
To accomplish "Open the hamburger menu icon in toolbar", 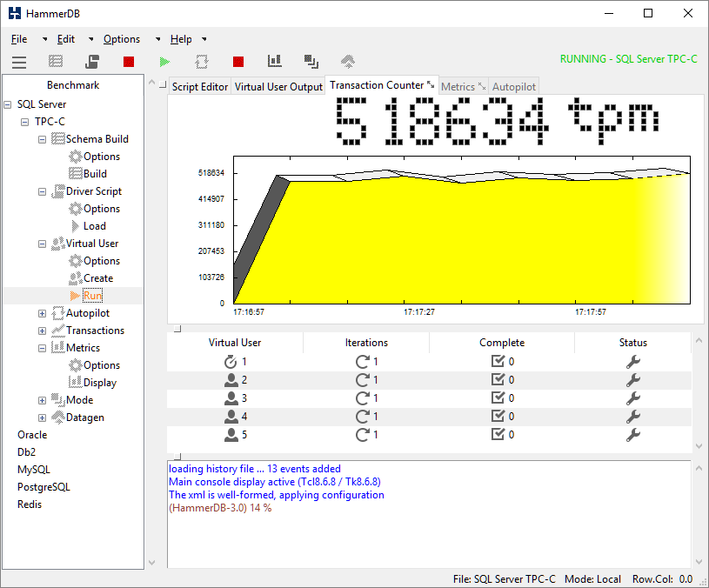I will click(19, 62).
